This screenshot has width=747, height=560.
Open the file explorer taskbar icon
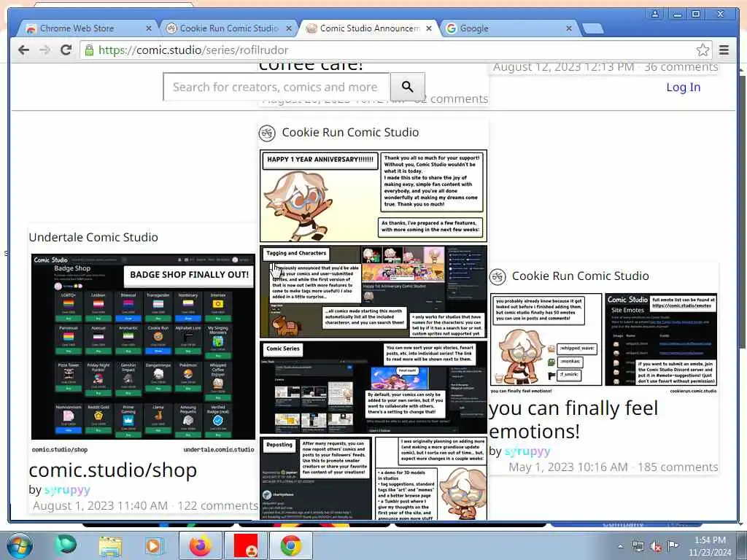(x=111, y=546)
